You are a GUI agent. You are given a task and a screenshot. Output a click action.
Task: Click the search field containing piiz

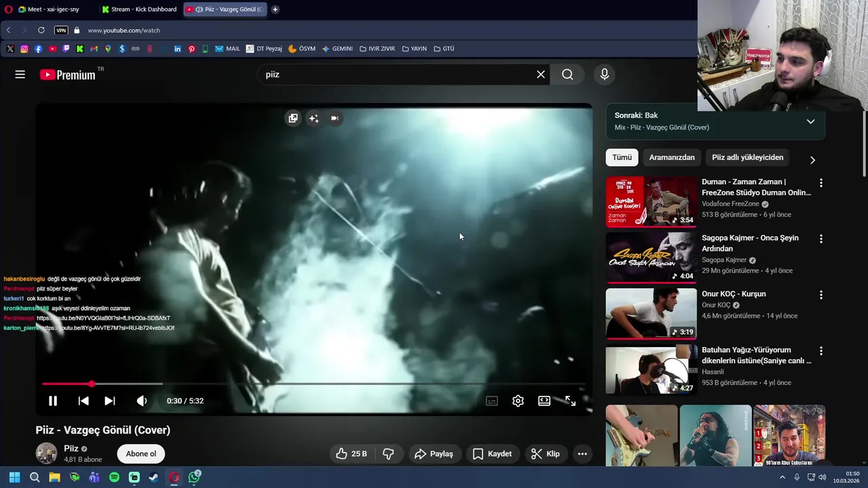pos(397,75)
